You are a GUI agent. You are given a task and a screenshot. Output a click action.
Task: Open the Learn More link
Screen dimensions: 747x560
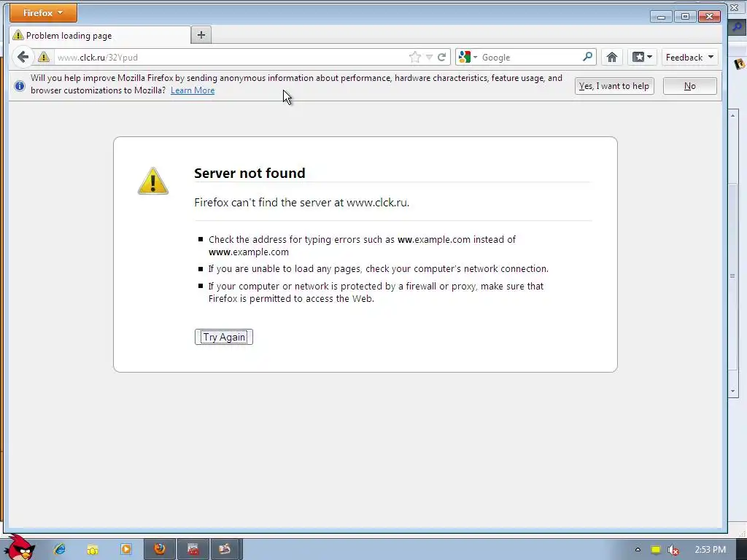coord(193,90)
